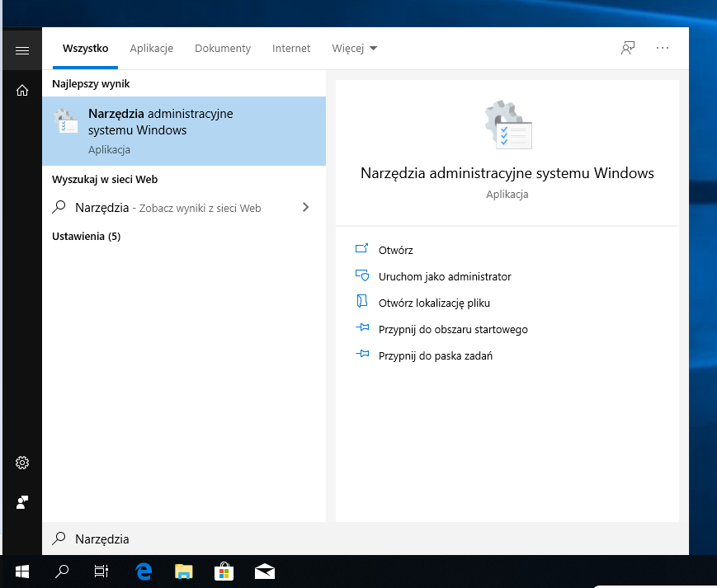Switch to the Internet tab
Screen dimensions: 717x588
click(291, 49)
